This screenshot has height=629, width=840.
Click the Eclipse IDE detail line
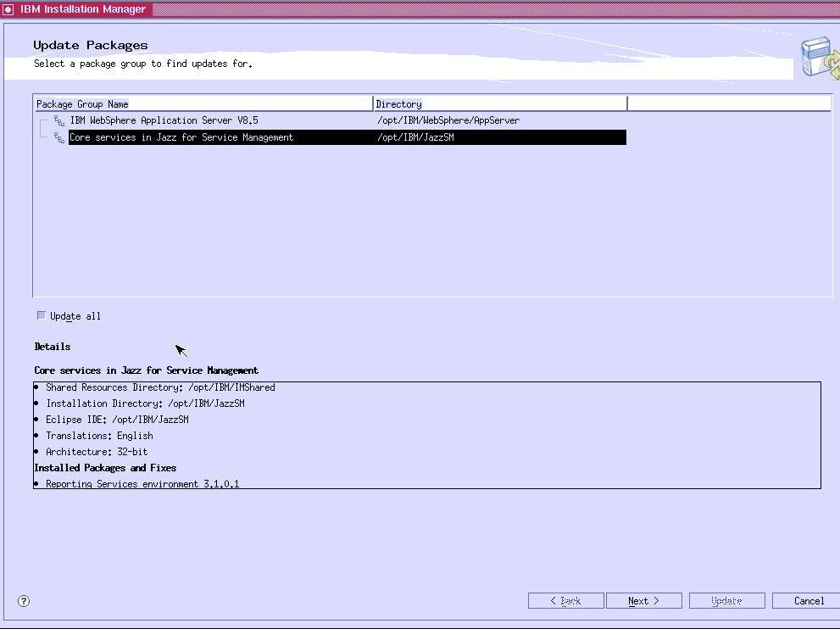117,420
